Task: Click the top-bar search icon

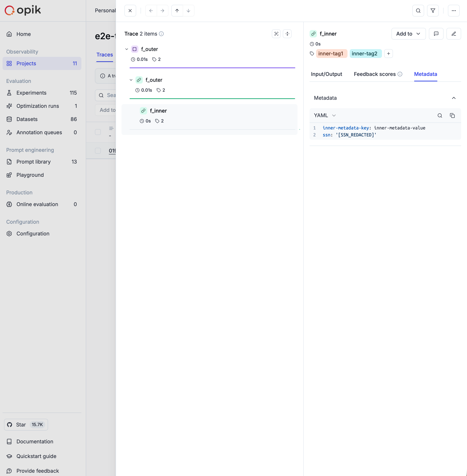Action: click(418, 11)
